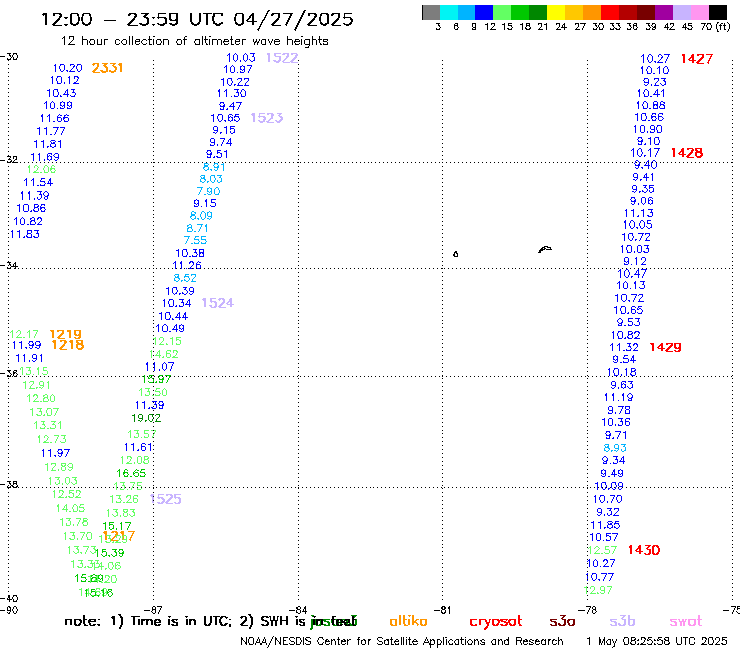Click the green wave height value 16.65
Viewport: 740px width, 650px height.
click(131, 473)
